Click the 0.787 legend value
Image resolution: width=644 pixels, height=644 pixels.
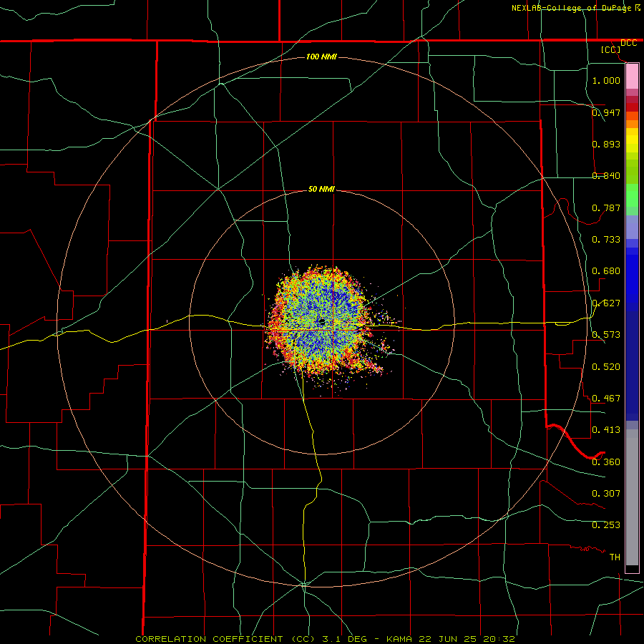(x=606, y=208)
